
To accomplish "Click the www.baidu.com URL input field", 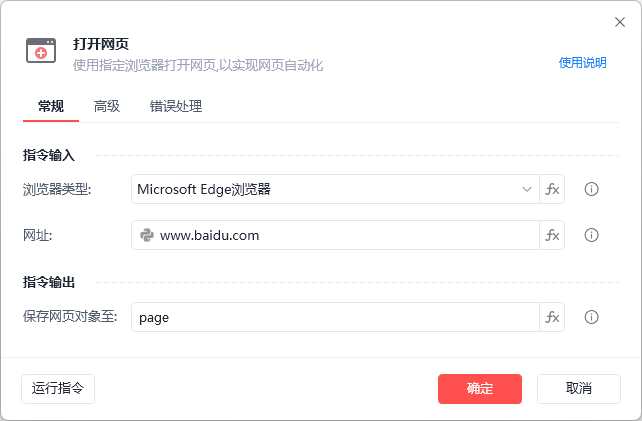I will click(x=335, y=235).
